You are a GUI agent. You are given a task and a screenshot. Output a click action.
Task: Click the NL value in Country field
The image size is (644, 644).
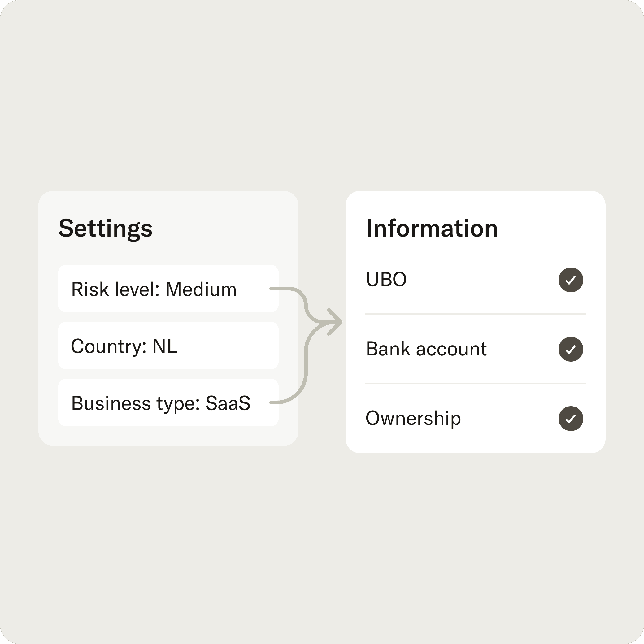[165, 346]
